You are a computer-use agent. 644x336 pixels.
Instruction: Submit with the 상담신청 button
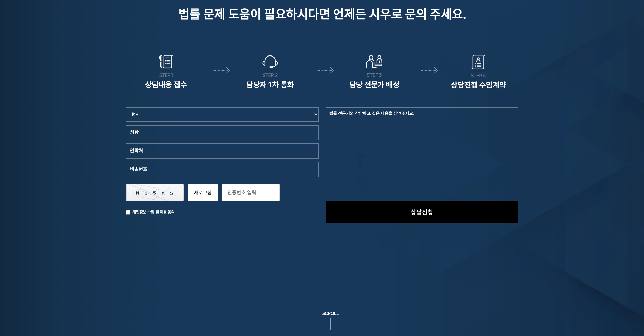click(422, 212)
